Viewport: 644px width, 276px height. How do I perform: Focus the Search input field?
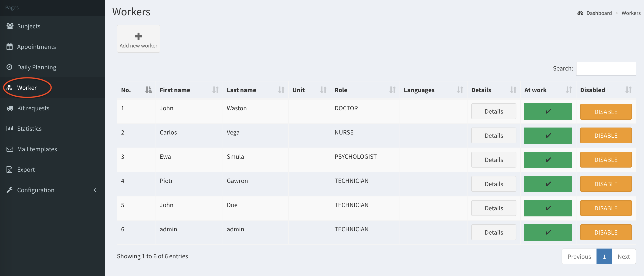pos(606,69)
